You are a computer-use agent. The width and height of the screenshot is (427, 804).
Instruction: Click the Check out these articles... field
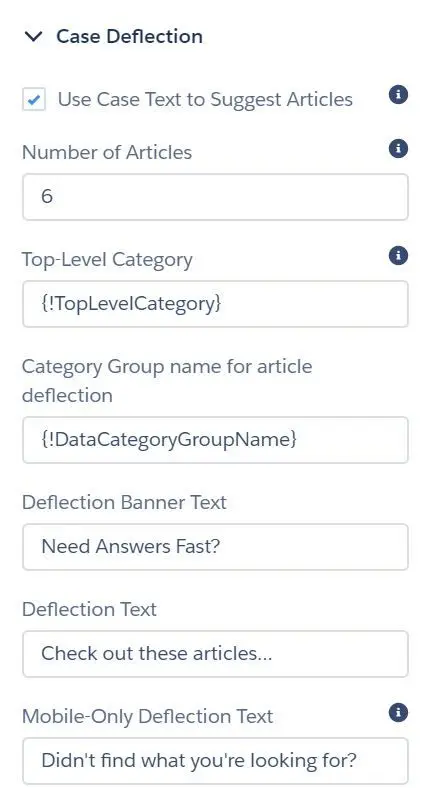pyautogui.click(x=215, y=654)
